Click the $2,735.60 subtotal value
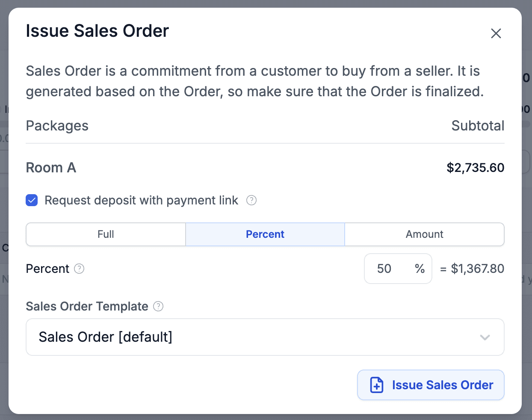532x420 pixels. point(475,168)
